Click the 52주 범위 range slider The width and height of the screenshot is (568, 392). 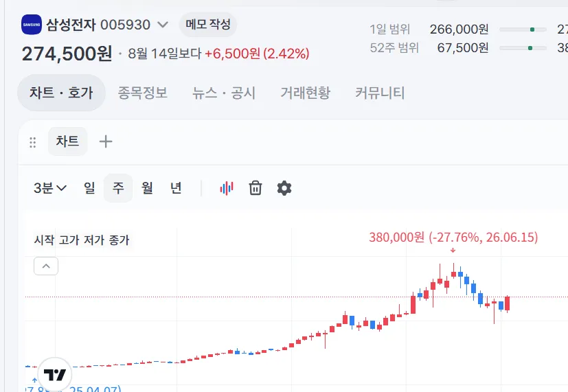523,48
